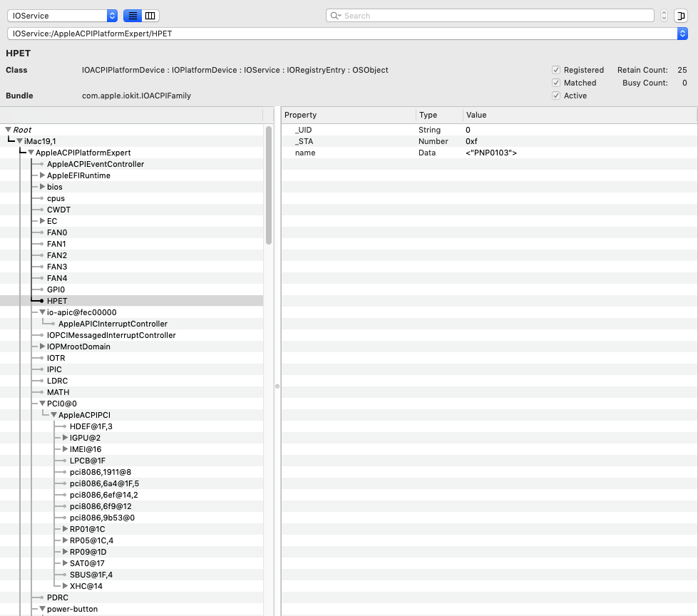Sort by the Property column header
The image size is (698, 616).
pyautogui.click(x=348, y=115)
